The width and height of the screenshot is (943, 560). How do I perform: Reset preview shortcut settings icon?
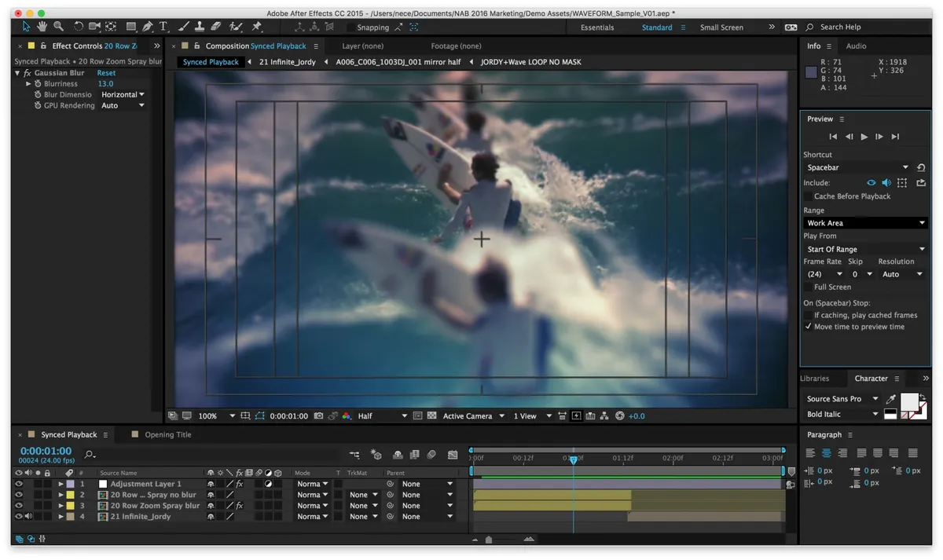pos(921,167)
